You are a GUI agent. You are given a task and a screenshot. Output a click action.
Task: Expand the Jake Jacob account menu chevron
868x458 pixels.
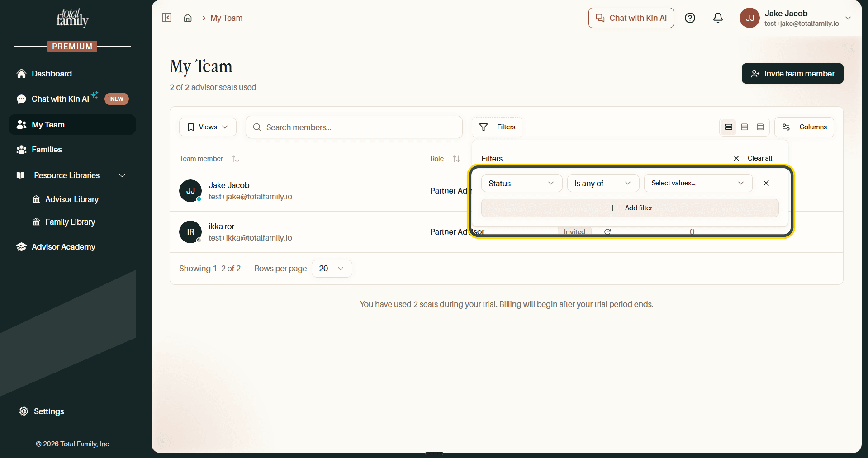[x=848, y=18]
